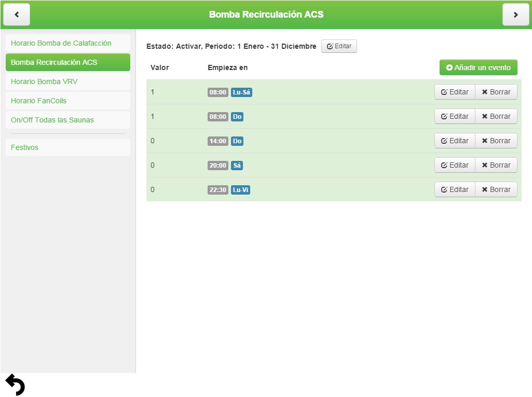Screen dimensions: 532x397
Task: Go to Festivos section
Action: (67, 147)
